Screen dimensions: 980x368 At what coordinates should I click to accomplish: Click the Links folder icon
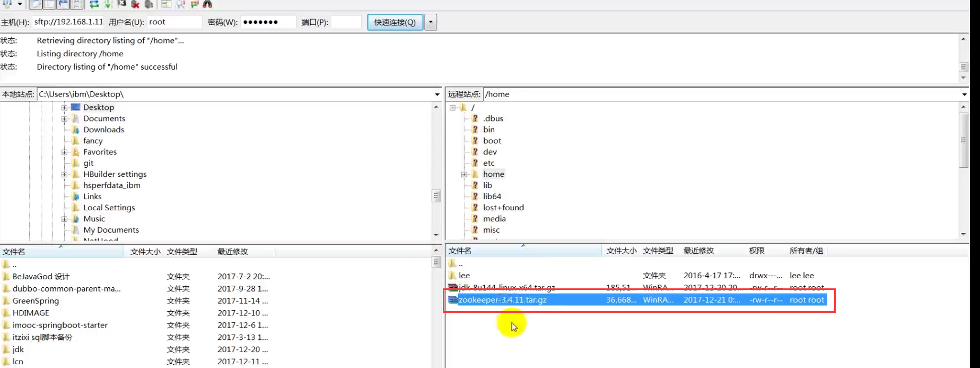click(x=76, y=196)
